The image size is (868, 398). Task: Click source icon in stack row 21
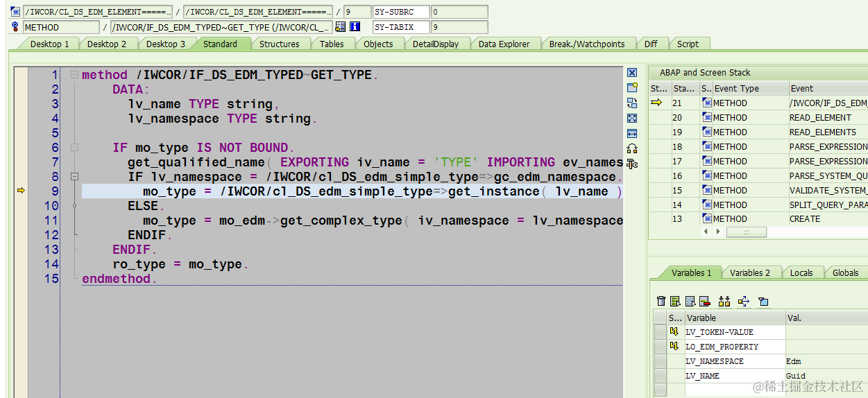pos(706,103)
